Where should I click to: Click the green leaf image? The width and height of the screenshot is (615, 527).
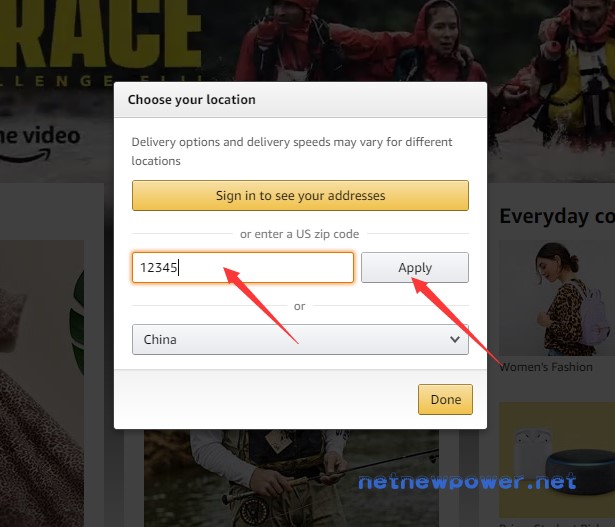pos(77,322)
